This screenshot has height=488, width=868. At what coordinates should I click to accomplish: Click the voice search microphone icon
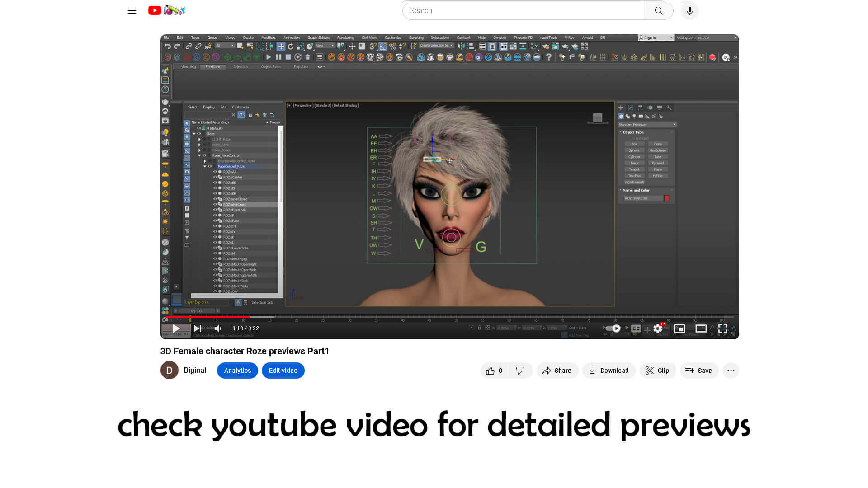click(689, 11)
